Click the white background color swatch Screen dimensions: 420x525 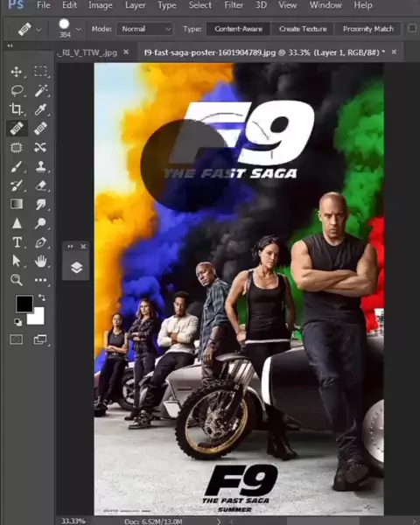(x=38, y=318)
